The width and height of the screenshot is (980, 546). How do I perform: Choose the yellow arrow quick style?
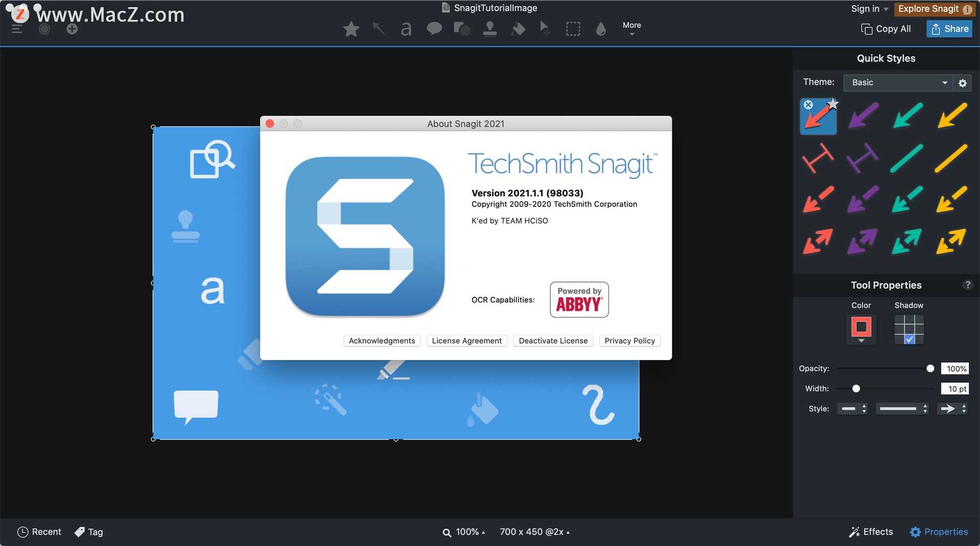click(x=952, y=116)
